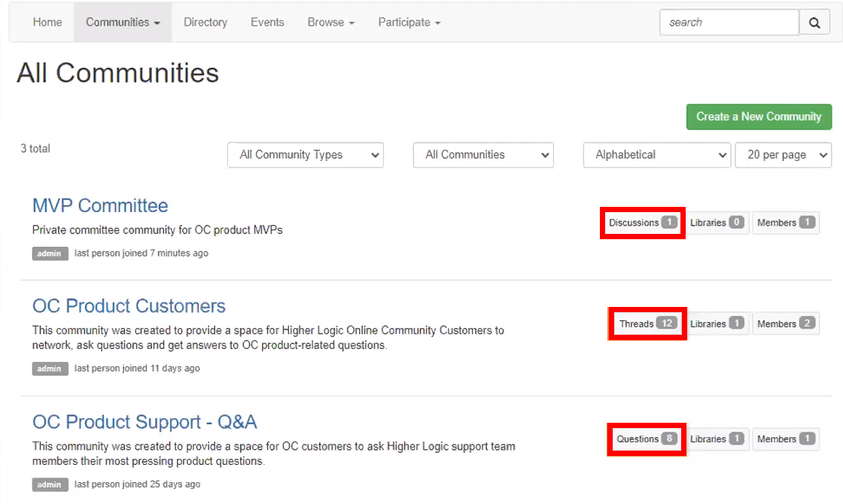The image size is (843, 504).
Task: Open the Communities dropdown menu
Action: click(x=123, y=23)
